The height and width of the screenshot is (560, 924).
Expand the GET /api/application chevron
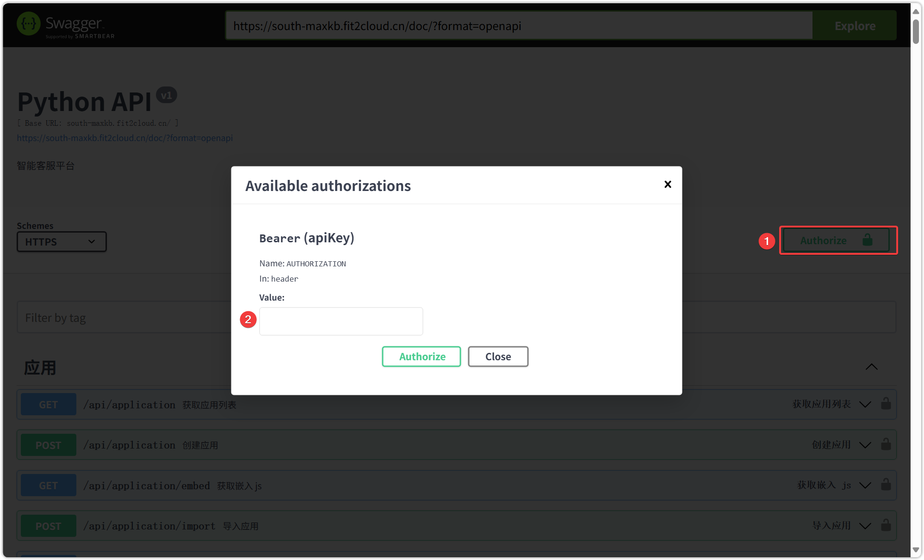point(865,404)
